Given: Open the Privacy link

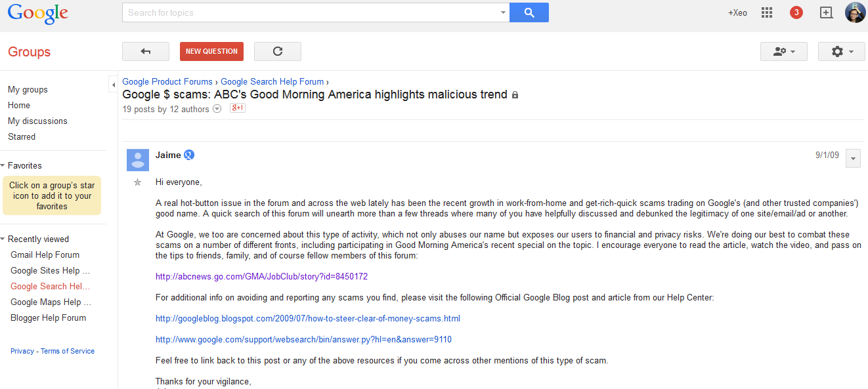Looking at the screenshot, I should point(22,352).
